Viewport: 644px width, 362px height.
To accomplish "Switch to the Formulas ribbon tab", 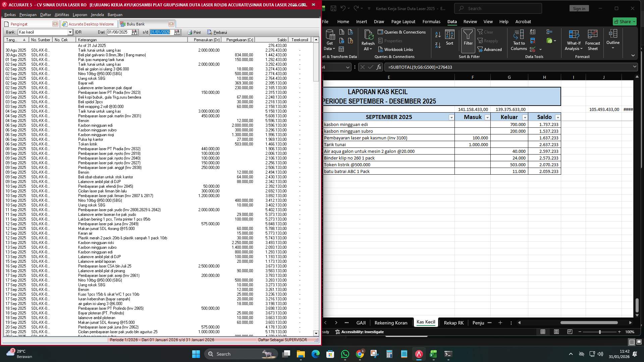I will [431, 21].
